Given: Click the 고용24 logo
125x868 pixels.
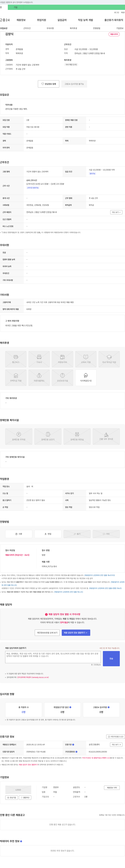Looking at the screenshot, I should (x=5, y=20).
